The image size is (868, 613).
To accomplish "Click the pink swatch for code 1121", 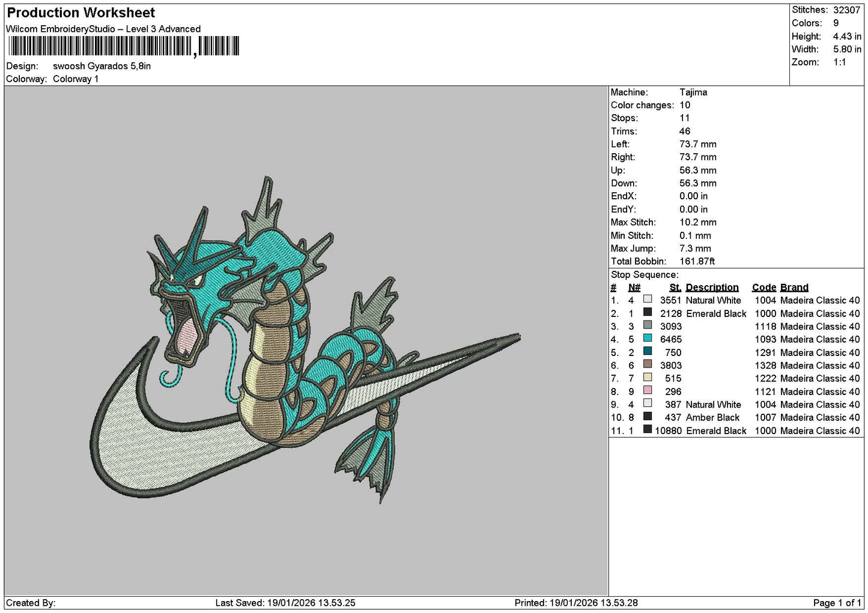I will pos(648,390).
